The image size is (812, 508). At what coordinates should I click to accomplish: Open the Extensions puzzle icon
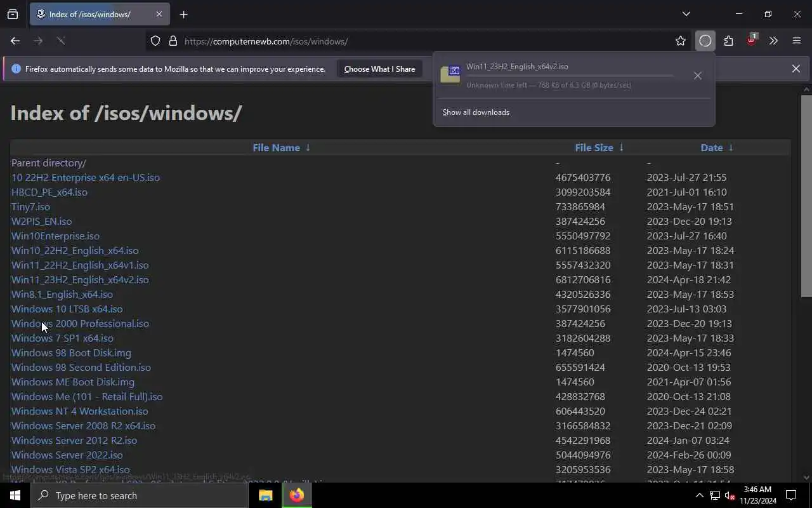point(728,41)
